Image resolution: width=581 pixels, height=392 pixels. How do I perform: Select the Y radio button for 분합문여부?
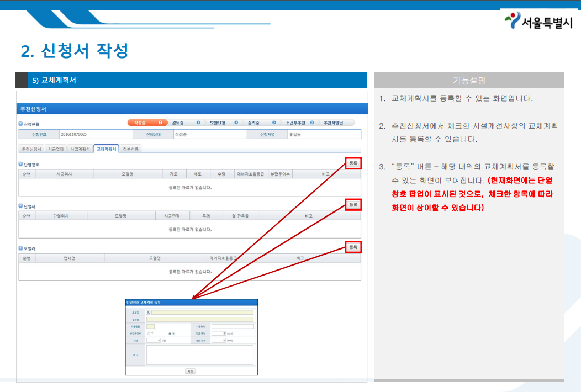(x=150, y=333)
